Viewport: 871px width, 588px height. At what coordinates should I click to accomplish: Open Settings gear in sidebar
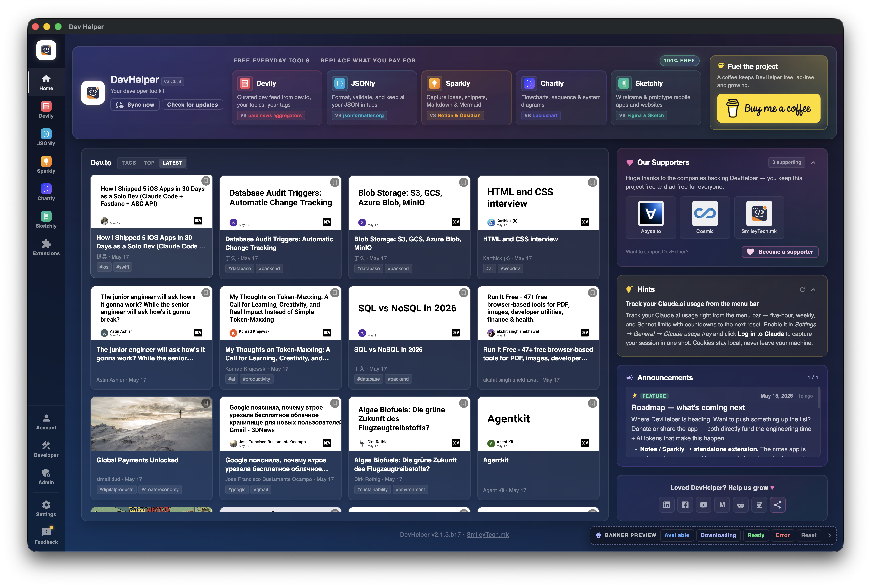(x=46, y=509)
